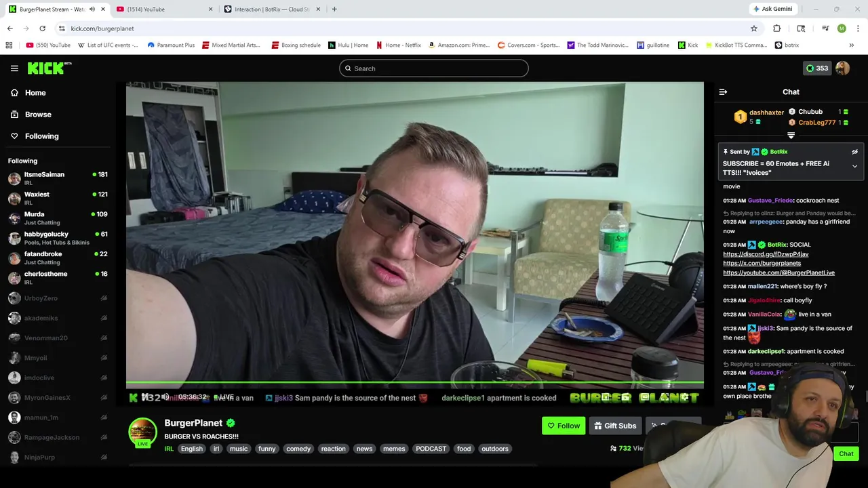Viewport: 868px width, 488px height.
Task: Open cherlosthome's IRL stream
Action: click(x=58, y=278)
